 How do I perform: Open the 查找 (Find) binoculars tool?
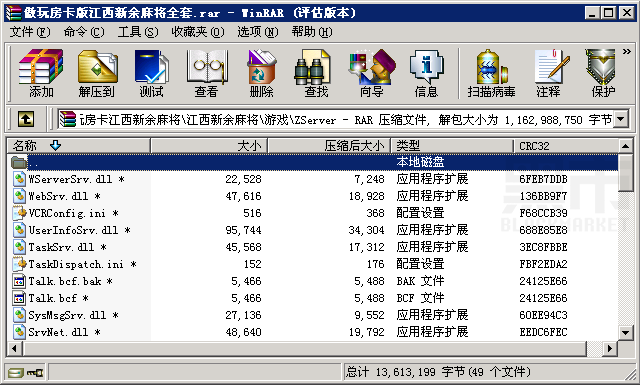tap(316, 73)
